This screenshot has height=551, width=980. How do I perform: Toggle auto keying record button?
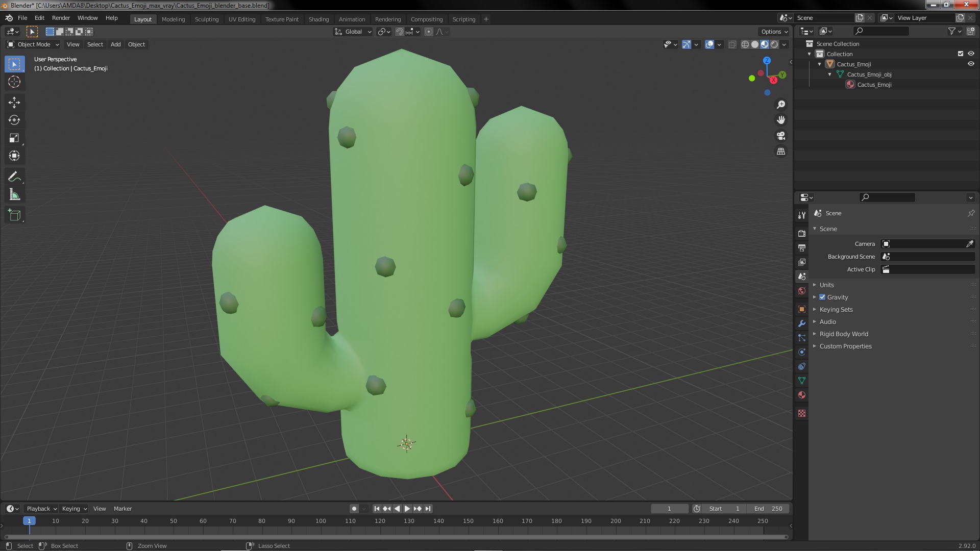[354, 509]
